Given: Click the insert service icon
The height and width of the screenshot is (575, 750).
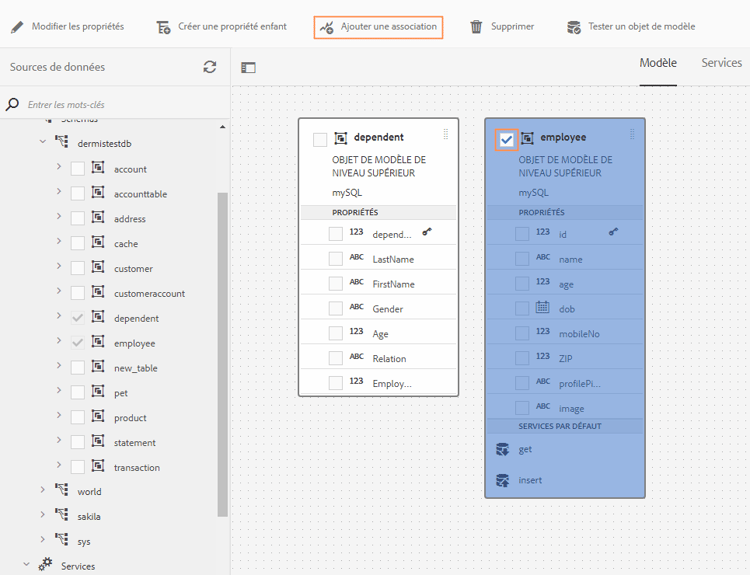Looking at the screenshot, I should click(x=503, y=480).
